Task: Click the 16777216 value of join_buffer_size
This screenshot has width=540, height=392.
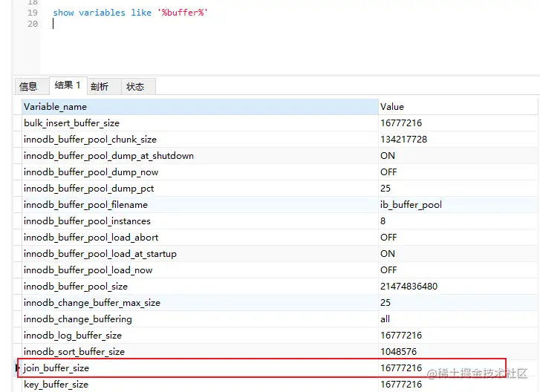Action: pos(401,368)
